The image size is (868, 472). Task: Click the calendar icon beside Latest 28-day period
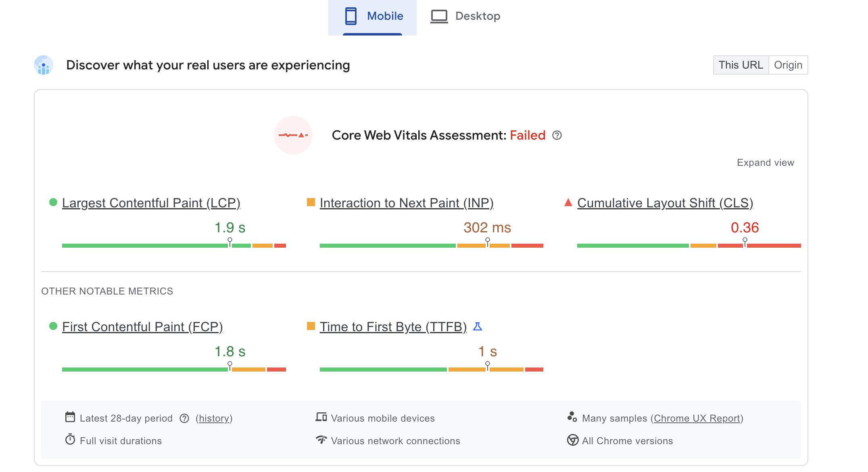pyautogui.click(x=70, y=417)
